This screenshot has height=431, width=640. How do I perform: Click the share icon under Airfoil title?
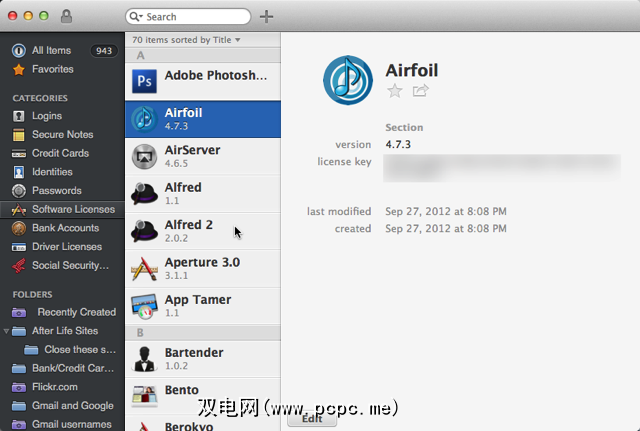click(420, 90)
